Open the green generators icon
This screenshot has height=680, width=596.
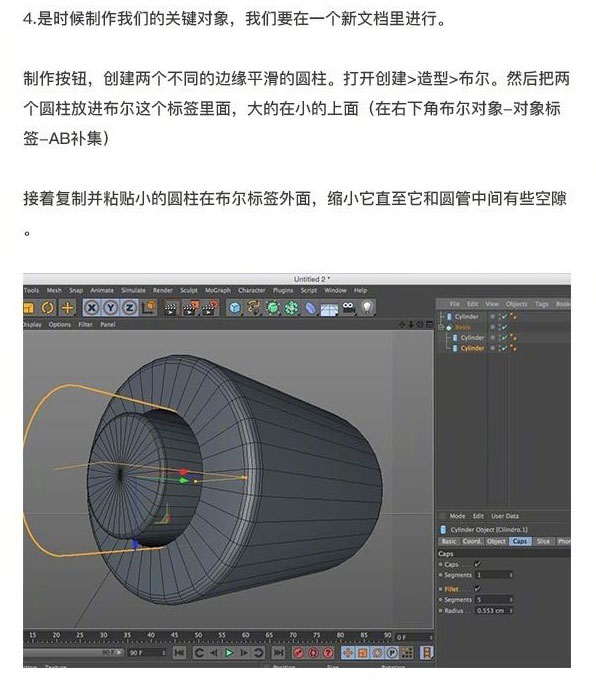[x=273, y=308]
